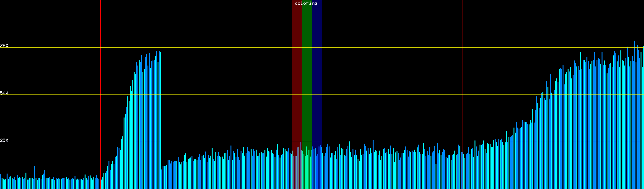Click the yellow border line at the top edge
Viewport: 644px width, 189px height.
pyautogui.click(x=377, y=0)
